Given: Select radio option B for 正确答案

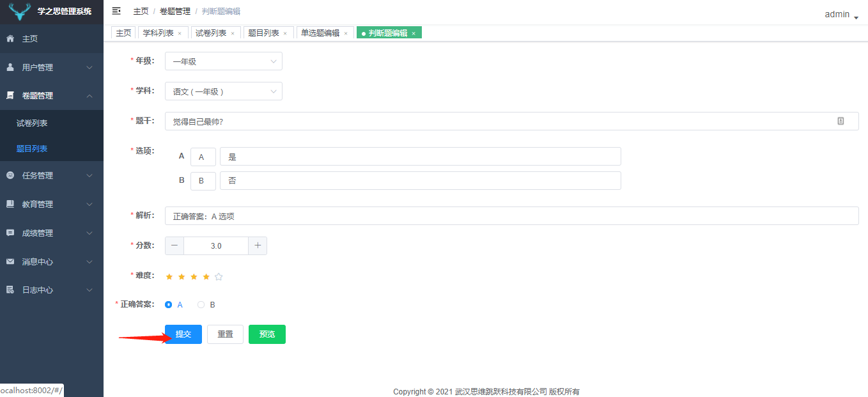Looking at the screenshot, I should [201, 304].
